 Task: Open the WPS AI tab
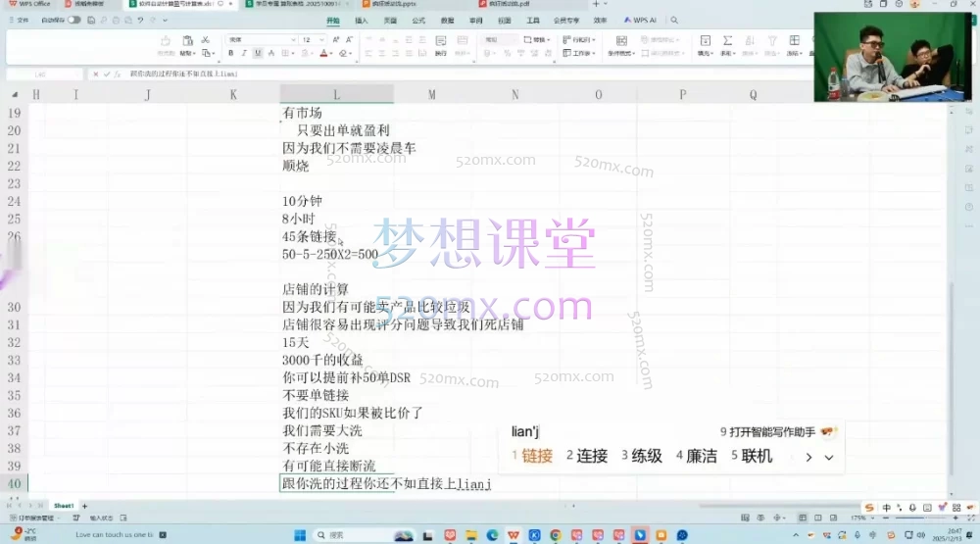(640, 21)
